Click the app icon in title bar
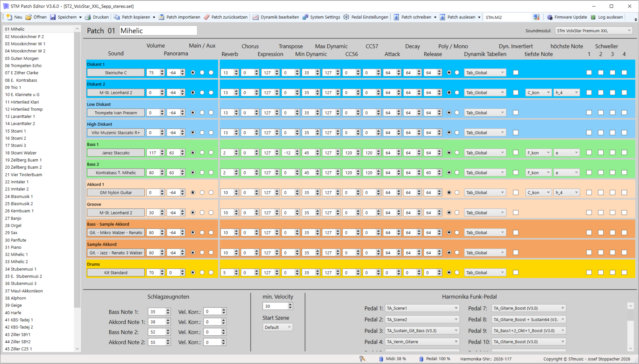639x364 pixels. click(6, 6)
